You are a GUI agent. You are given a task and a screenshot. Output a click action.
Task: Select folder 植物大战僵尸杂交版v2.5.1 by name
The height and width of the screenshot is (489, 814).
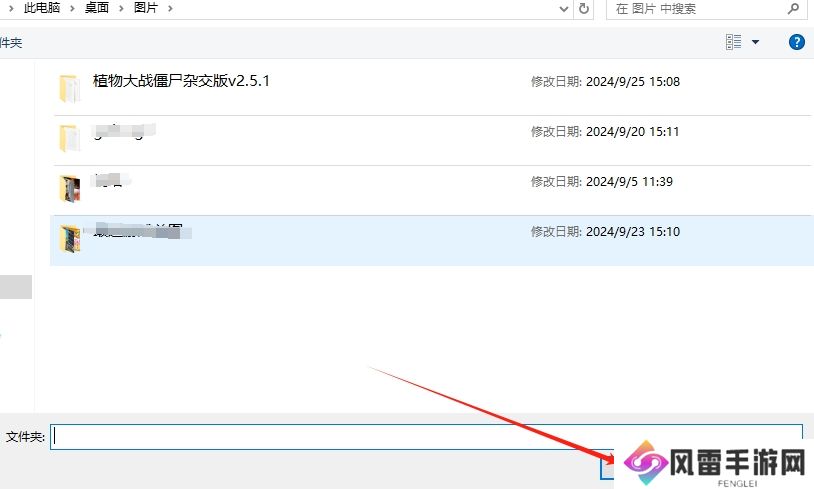tap(181, 81)
